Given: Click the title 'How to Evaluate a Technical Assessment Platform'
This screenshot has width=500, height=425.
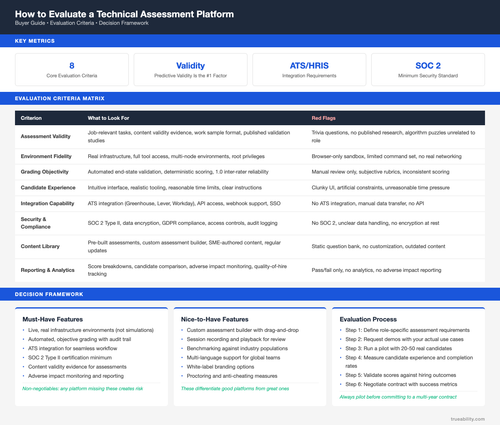Looking at the screenshot, I should pos(124,14).
